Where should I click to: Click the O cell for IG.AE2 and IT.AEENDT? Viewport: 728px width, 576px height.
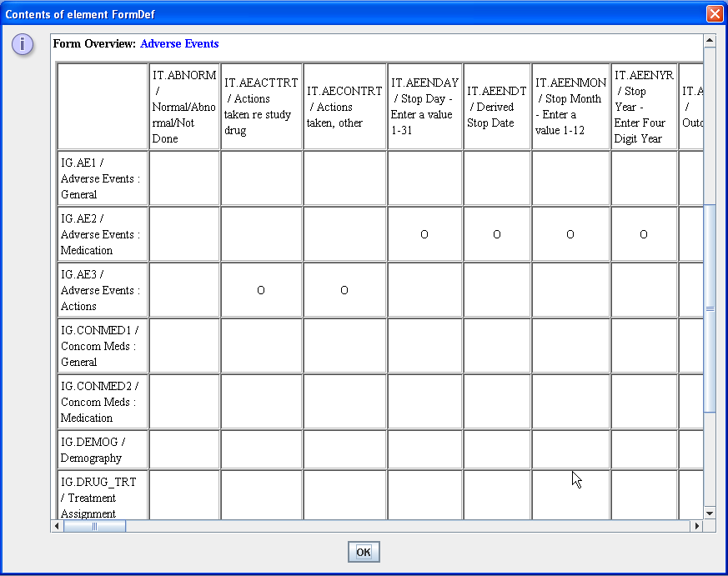click(x=497, y=235)
